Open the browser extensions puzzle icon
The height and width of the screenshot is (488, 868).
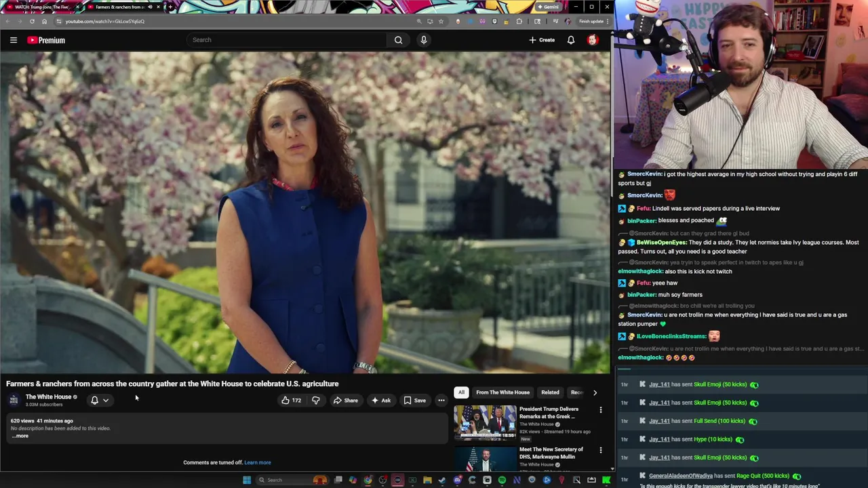click(519, 21)
